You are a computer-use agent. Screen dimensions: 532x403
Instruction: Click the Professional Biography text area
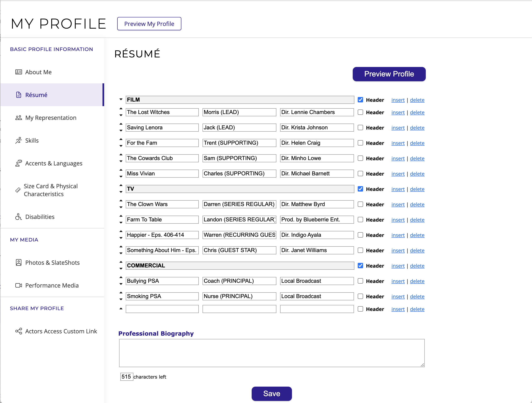272,353
